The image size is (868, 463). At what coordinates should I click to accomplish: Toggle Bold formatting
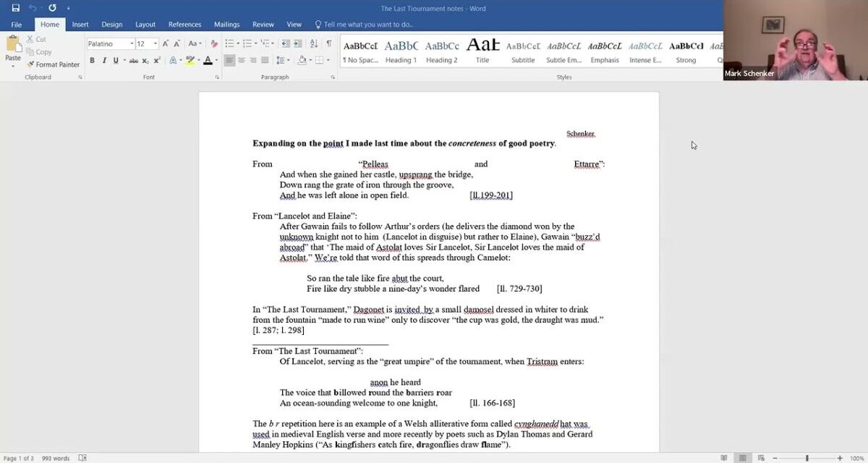[92, 61]
